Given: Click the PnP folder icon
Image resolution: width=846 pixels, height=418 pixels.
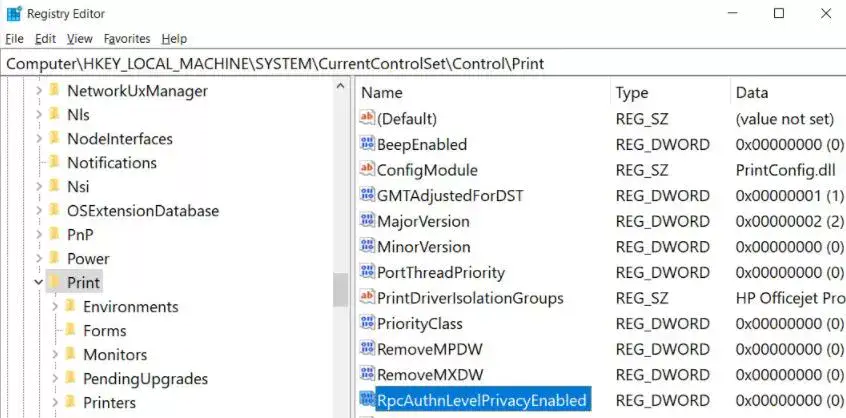Looking at the screenshot, I should point(54,234).
